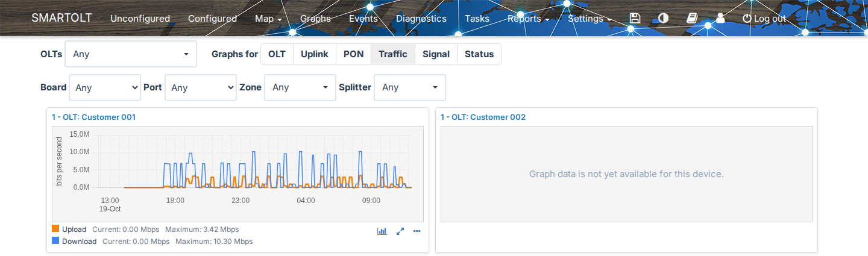Open the Tasks page
The width and height of the screenshot is (868, 256).
point(477,19)
